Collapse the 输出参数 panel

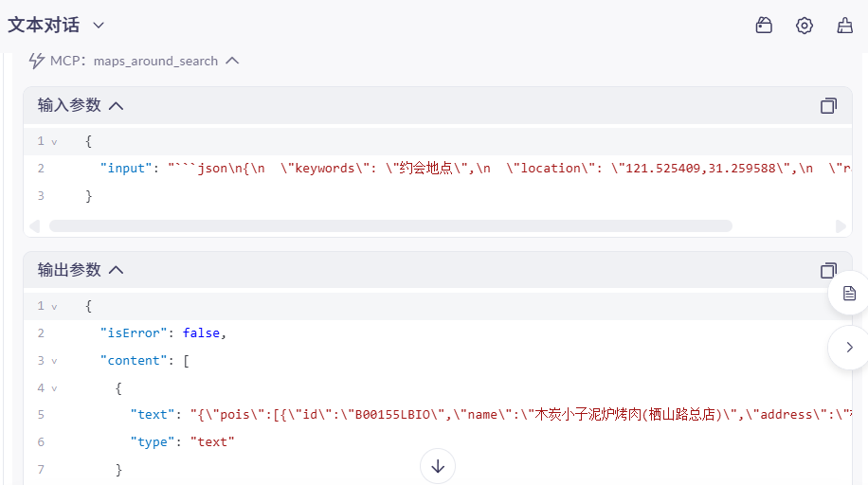[x=116, y=270]
